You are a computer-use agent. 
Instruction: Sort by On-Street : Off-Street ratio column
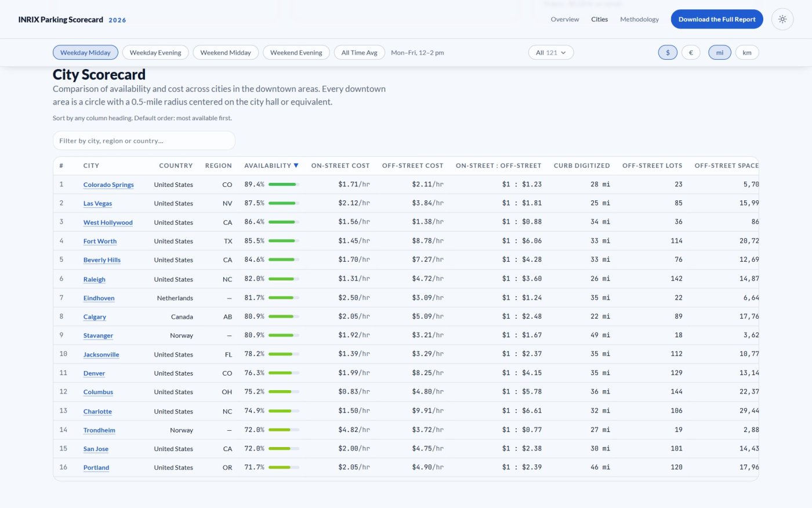499,165
